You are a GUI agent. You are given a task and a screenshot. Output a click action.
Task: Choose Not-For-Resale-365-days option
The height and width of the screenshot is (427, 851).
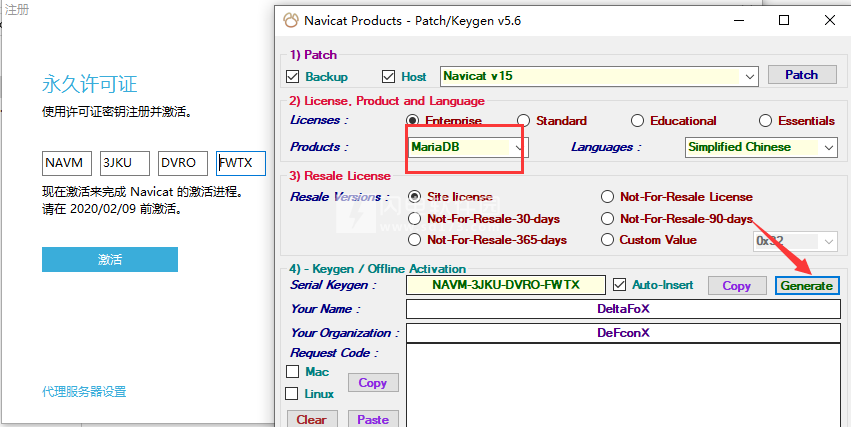coord(415,240)
